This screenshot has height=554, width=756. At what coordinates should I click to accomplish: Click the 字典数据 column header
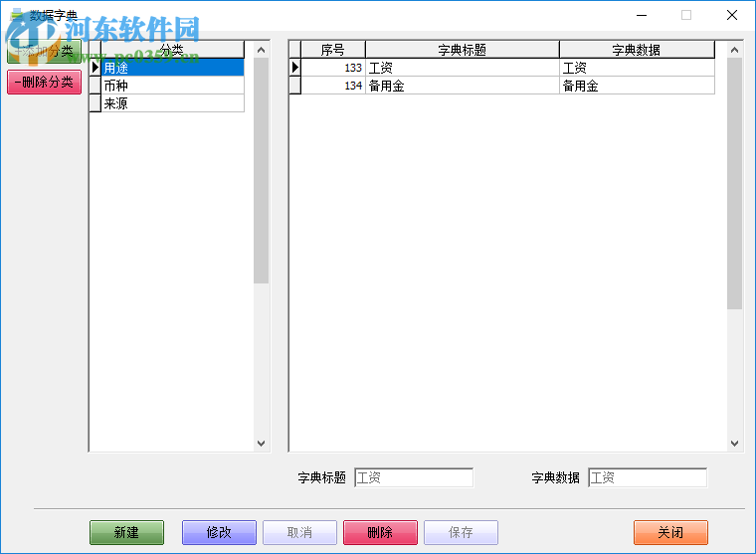pyautogui.click(x=637, y=50)
